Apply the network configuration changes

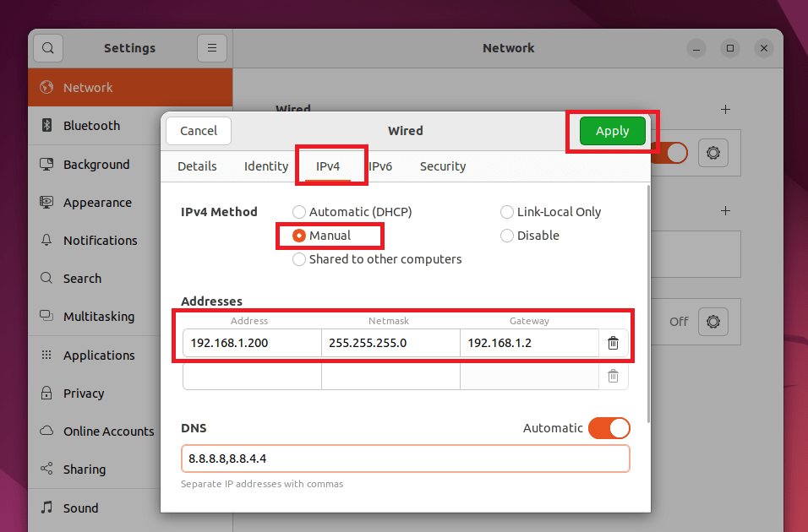613,131
